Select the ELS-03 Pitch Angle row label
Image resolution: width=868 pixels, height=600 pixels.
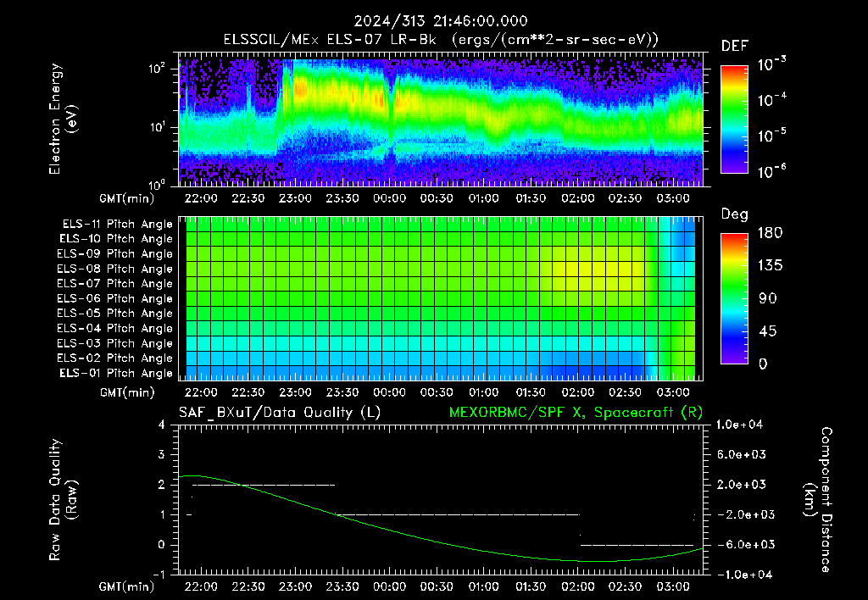[x=115, y=343]
